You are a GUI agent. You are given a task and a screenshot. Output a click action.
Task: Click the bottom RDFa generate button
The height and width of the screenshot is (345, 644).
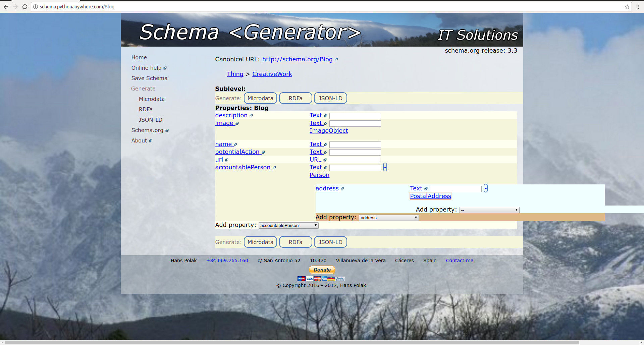296,242
